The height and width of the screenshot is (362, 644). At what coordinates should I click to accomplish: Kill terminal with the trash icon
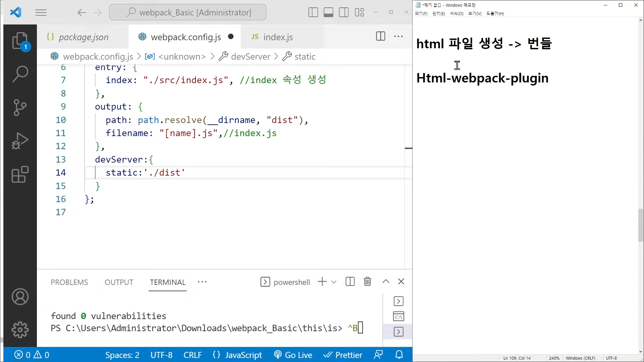point(367,282)
